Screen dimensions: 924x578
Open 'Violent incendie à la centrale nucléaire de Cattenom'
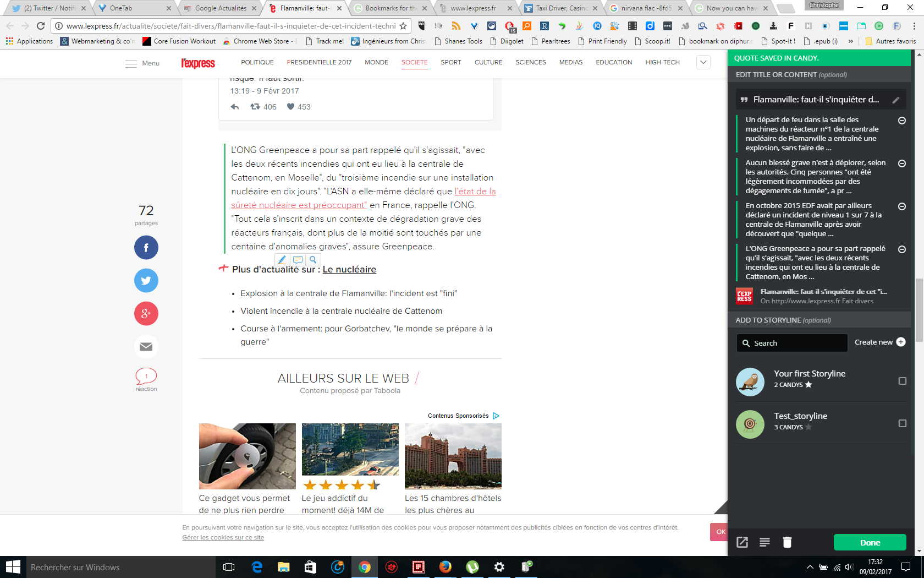tap(341, 311)
